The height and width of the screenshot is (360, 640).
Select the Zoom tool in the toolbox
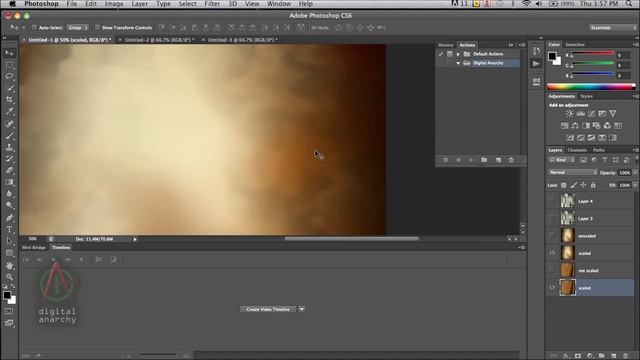coord(9,277)
